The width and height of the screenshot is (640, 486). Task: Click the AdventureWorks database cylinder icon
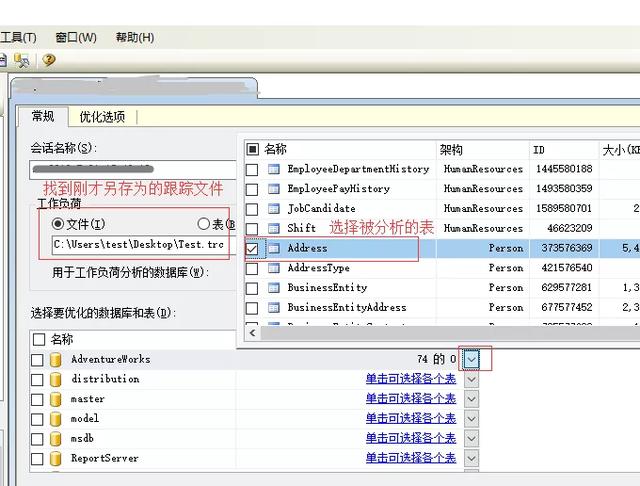(x=56, y=360)
